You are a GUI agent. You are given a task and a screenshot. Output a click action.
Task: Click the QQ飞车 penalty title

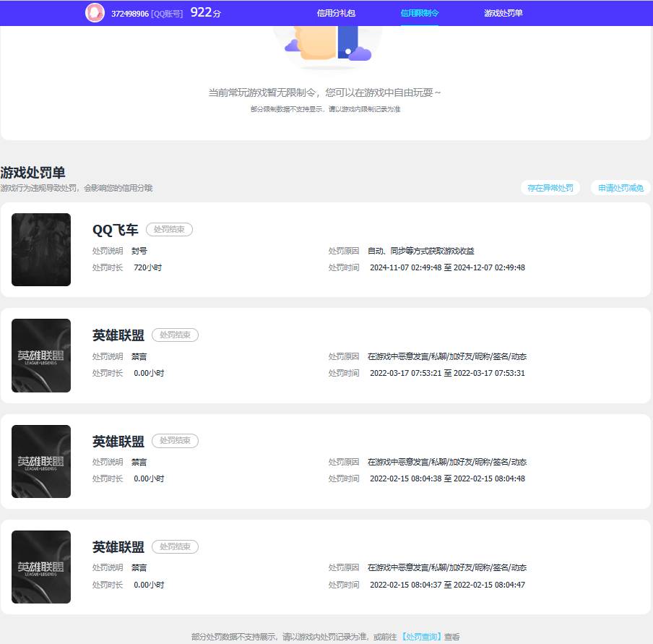tap(115, 230)
